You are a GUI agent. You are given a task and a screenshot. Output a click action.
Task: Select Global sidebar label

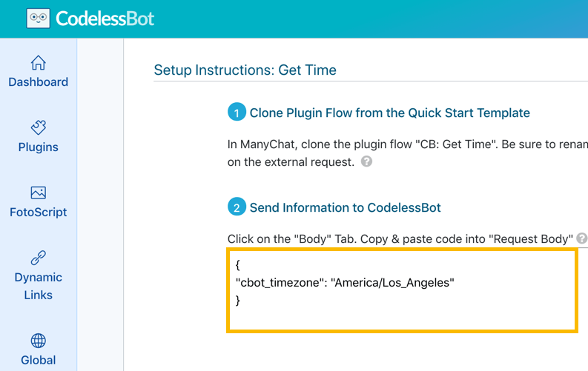coord(39,360)
